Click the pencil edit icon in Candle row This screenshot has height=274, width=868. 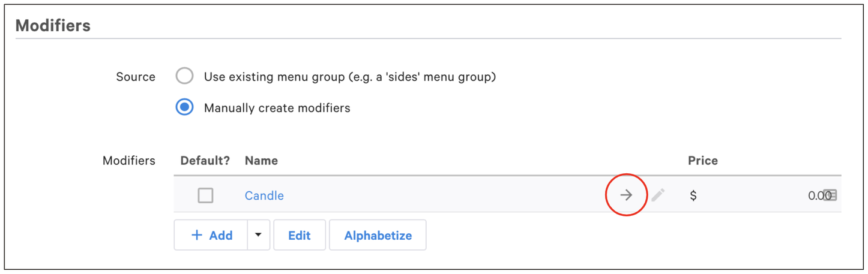(658, 195)
